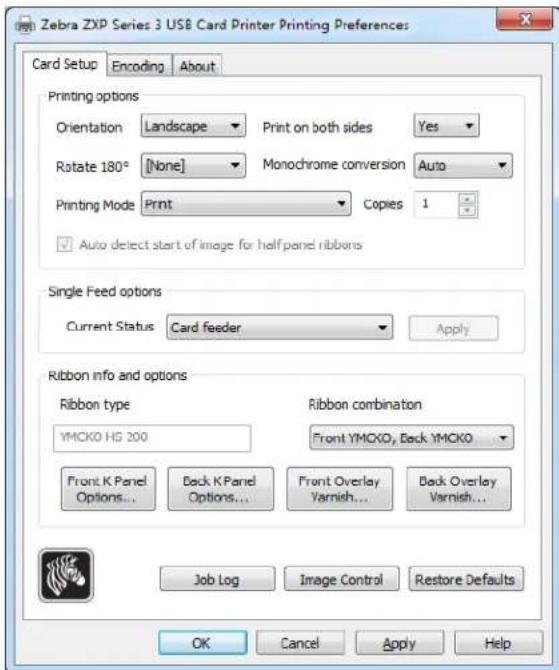Toggle Auto detect start of image checkbox
The image size is (559, 670).
pos(65,245)
